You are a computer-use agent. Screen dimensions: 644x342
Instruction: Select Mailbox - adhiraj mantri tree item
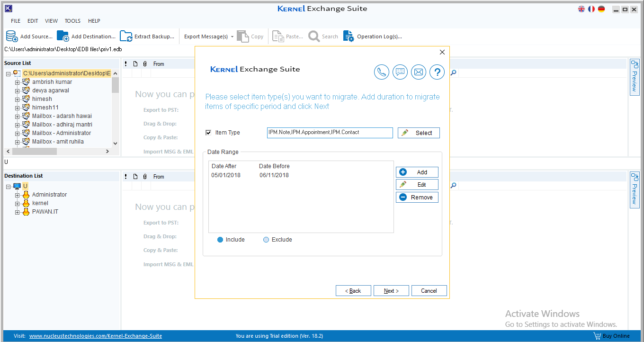tap(62, 125)
